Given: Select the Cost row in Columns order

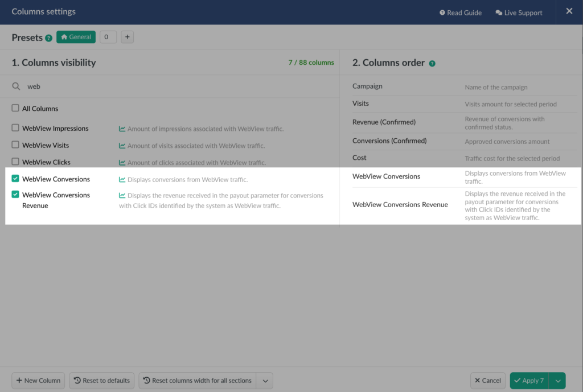Looking at the screenshot, I should [465, 158].
